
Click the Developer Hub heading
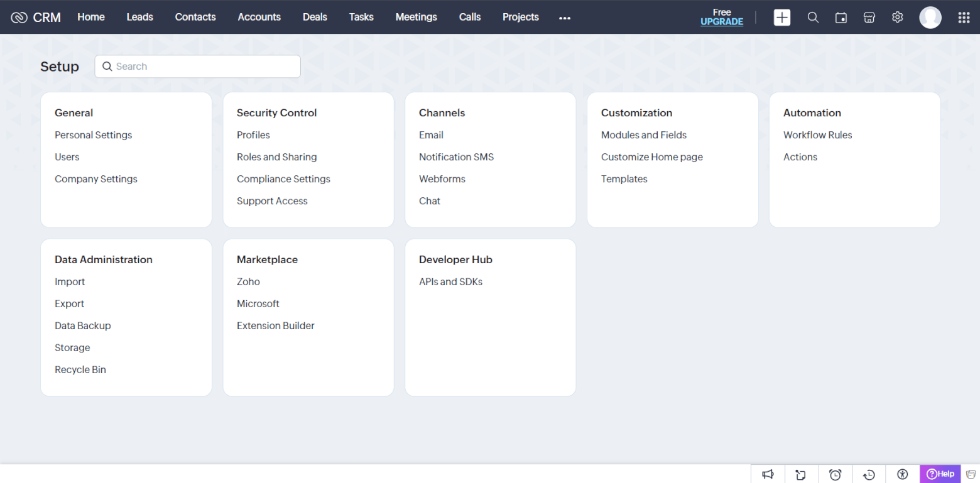[455, 260]
